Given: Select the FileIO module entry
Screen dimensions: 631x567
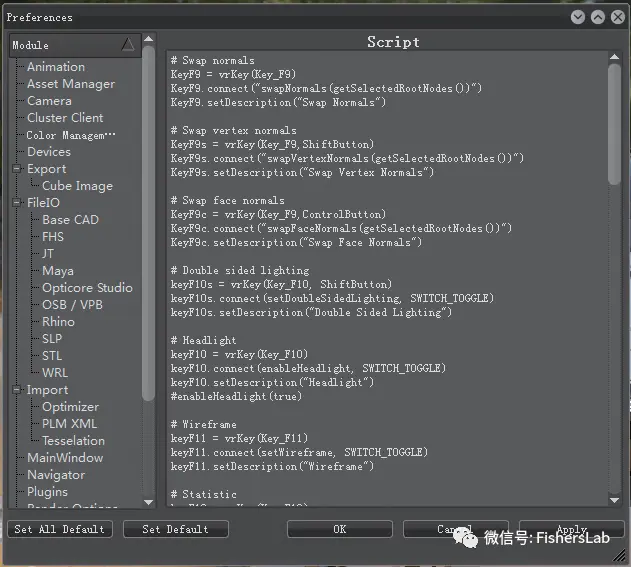Looking at the screenshot, I should [43, 202].
